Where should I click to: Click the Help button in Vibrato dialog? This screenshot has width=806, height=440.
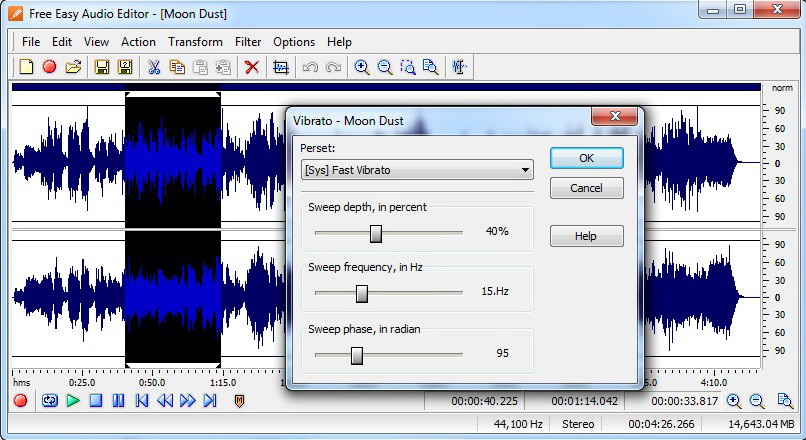click(586, 236)
